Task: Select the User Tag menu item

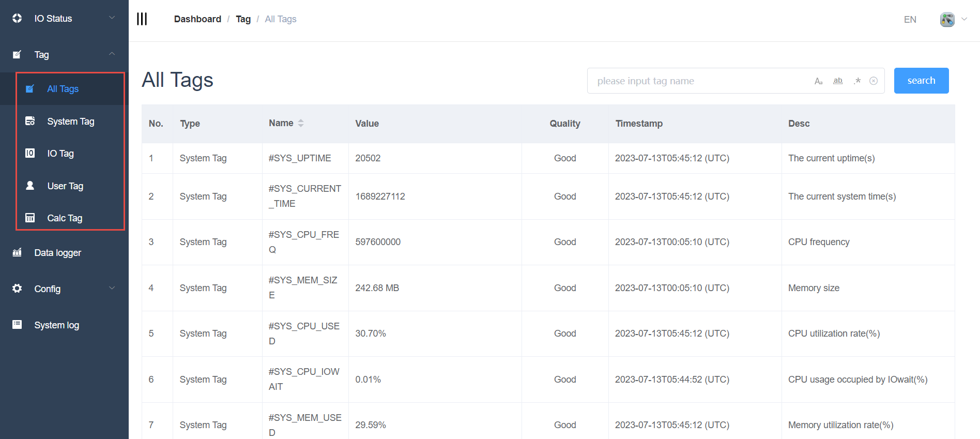Action: pyautogui.click(x=65, y=186)
